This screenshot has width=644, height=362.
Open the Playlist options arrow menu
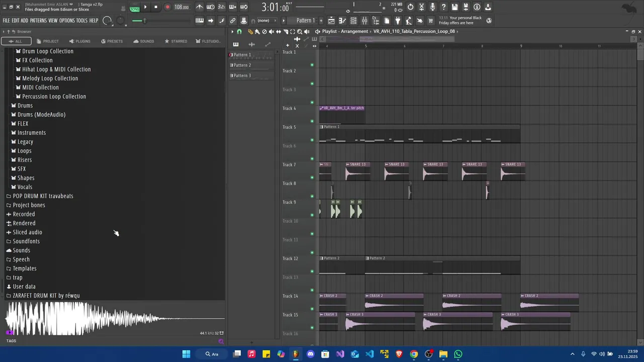pos(232,32)
